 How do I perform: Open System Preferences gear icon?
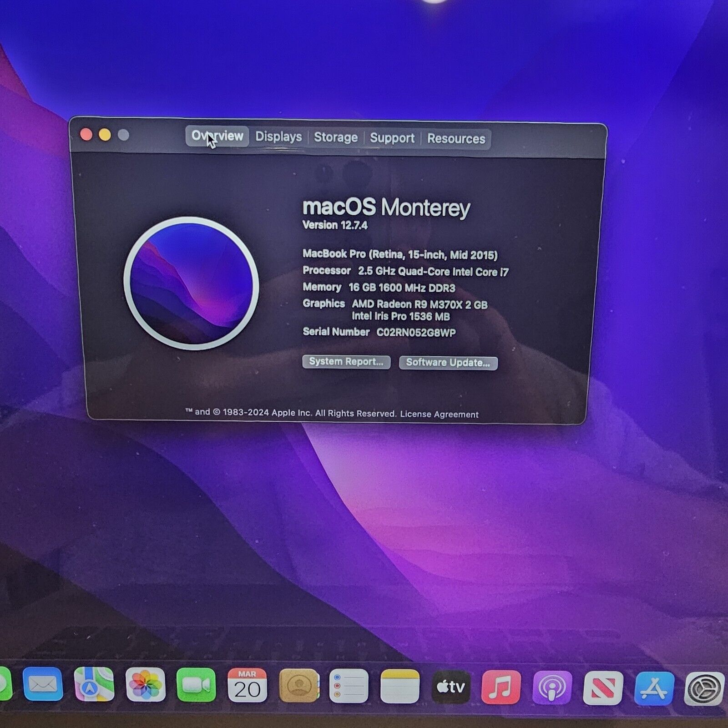705,689
